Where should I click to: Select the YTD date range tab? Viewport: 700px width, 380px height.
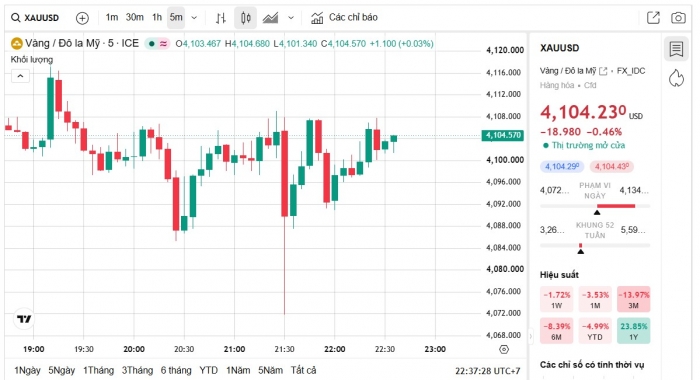208,370
